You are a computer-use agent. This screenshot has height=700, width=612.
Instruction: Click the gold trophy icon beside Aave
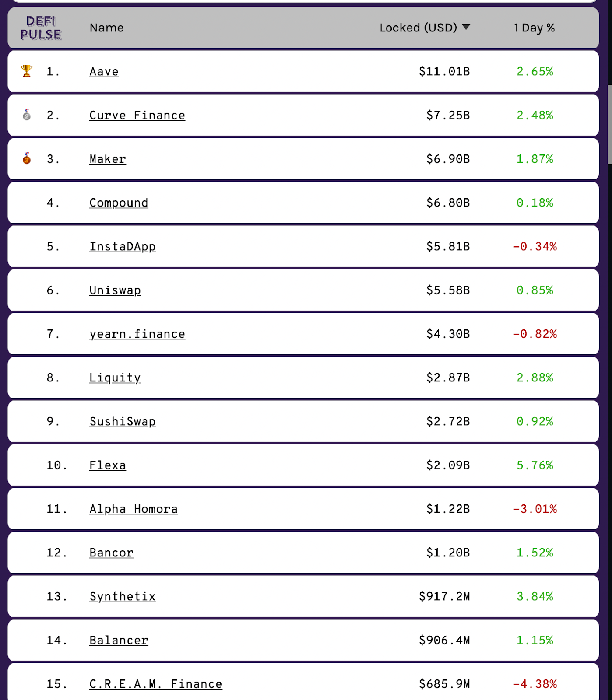[x=27, y=70]
